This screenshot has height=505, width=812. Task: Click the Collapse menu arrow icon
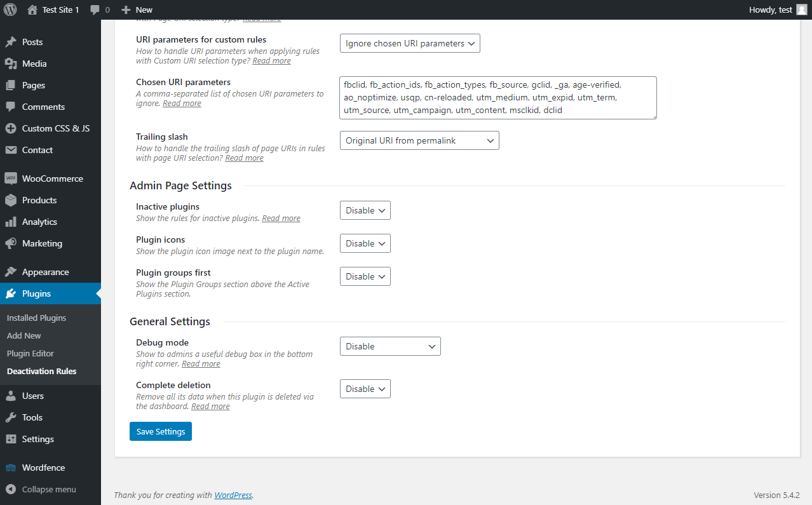[x=11, y=489]
